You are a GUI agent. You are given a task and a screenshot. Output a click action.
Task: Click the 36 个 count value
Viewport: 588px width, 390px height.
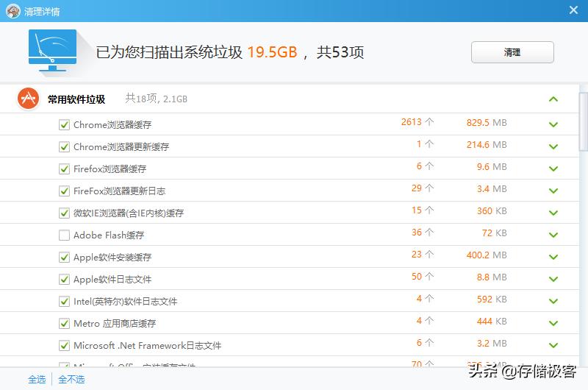pos(423,233)
